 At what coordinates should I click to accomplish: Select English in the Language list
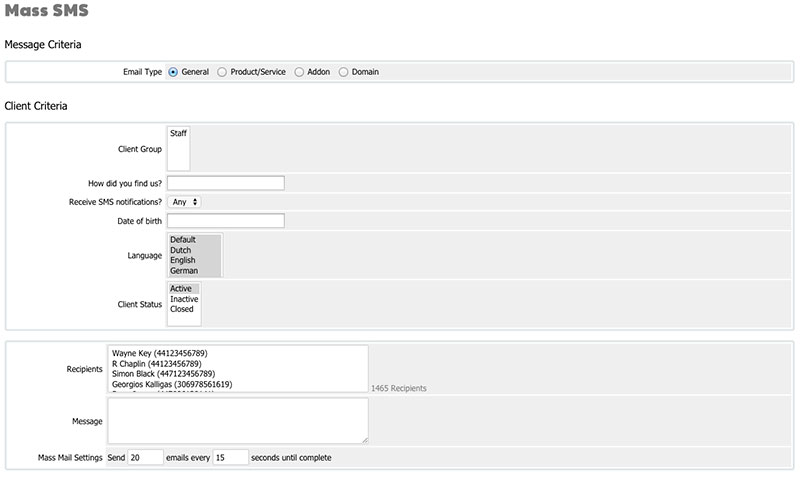coord(183,261)
